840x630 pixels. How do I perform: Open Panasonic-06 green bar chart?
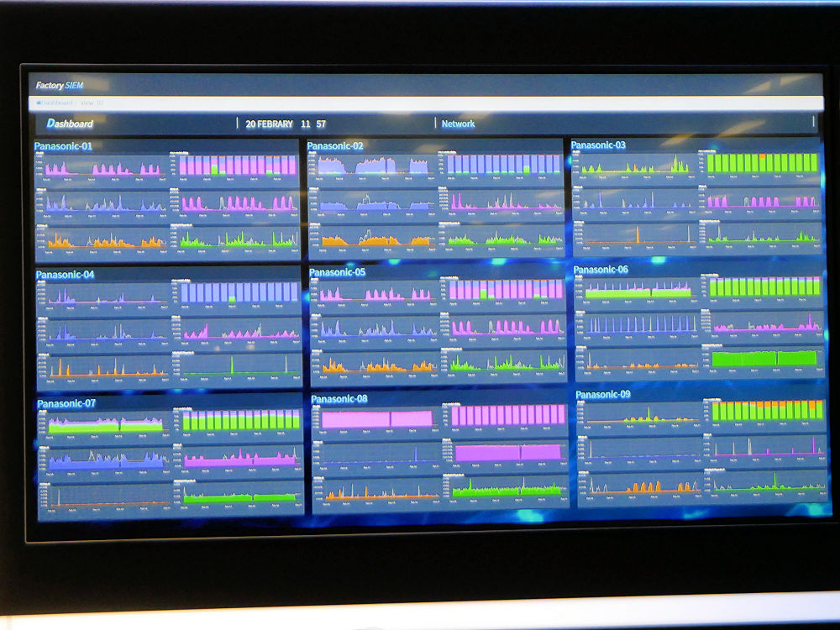(763, 289)
